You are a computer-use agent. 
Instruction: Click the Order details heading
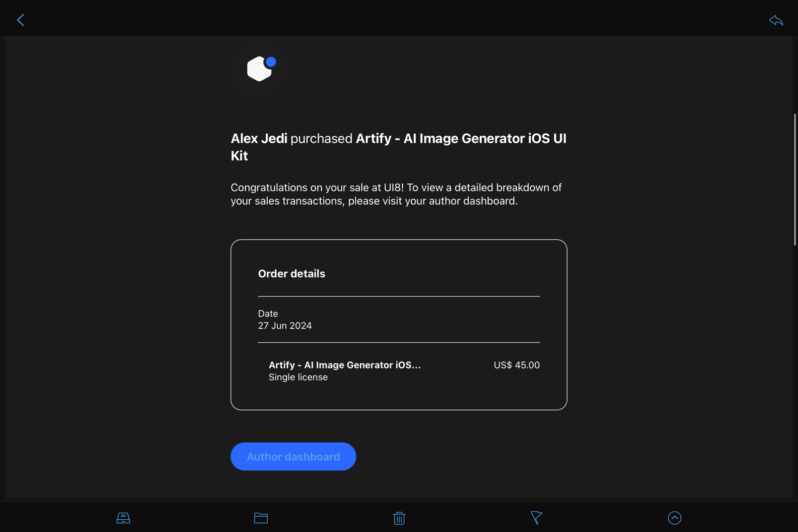(292, 273)
